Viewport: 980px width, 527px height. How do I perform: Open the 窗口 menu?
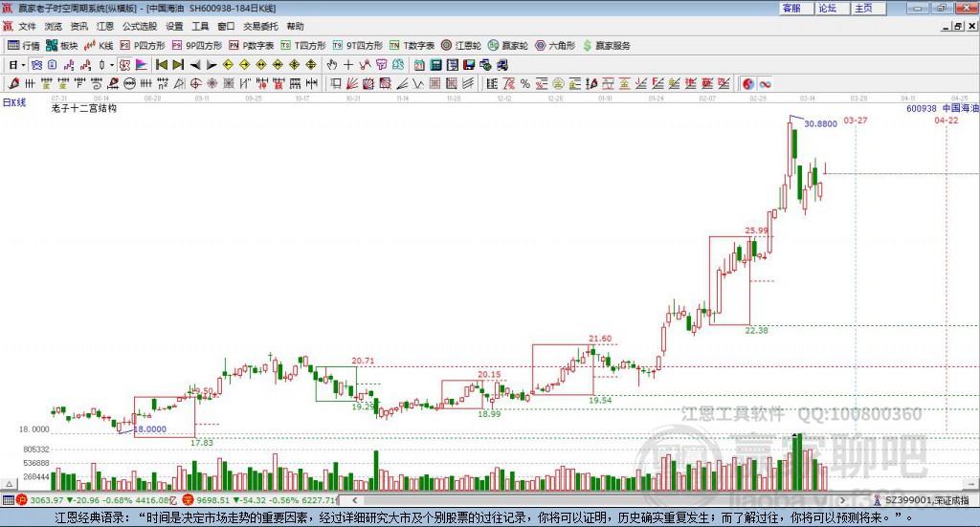tap(226, 26)
